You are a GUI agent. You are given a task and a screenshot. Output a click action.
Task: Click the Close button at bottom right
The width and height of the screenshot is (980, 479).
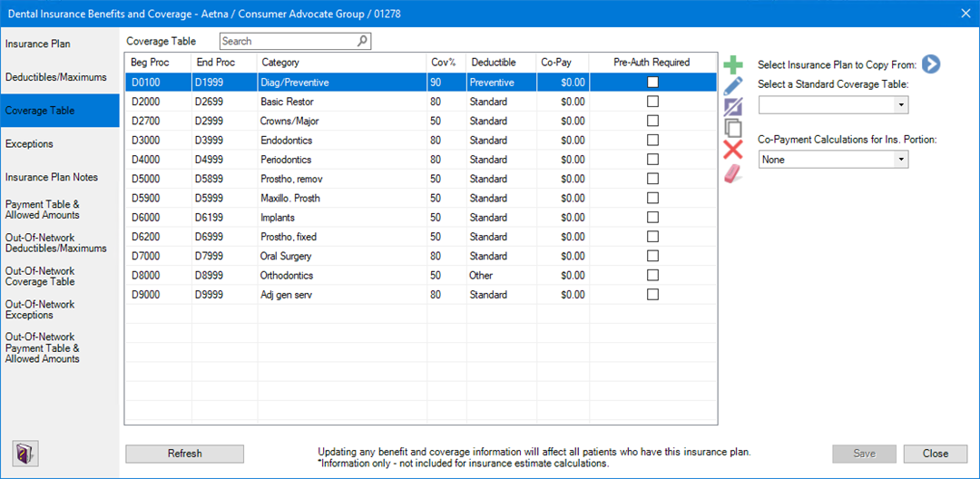click(x=935, y=454)
